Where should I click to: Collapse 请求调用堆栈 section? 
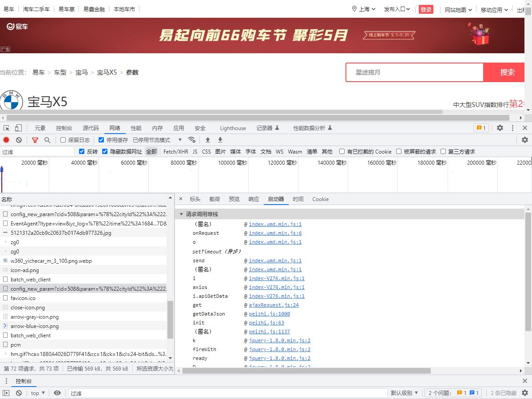(181, 214)
